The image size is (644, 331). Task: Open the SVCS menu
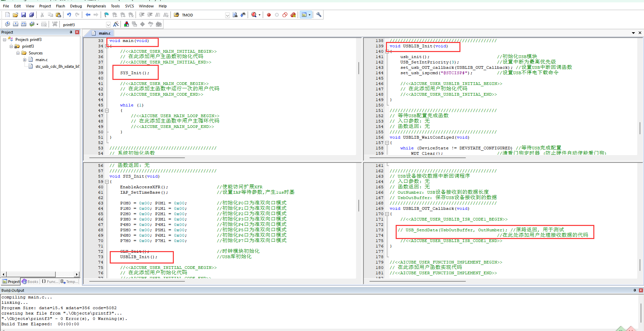130,6
